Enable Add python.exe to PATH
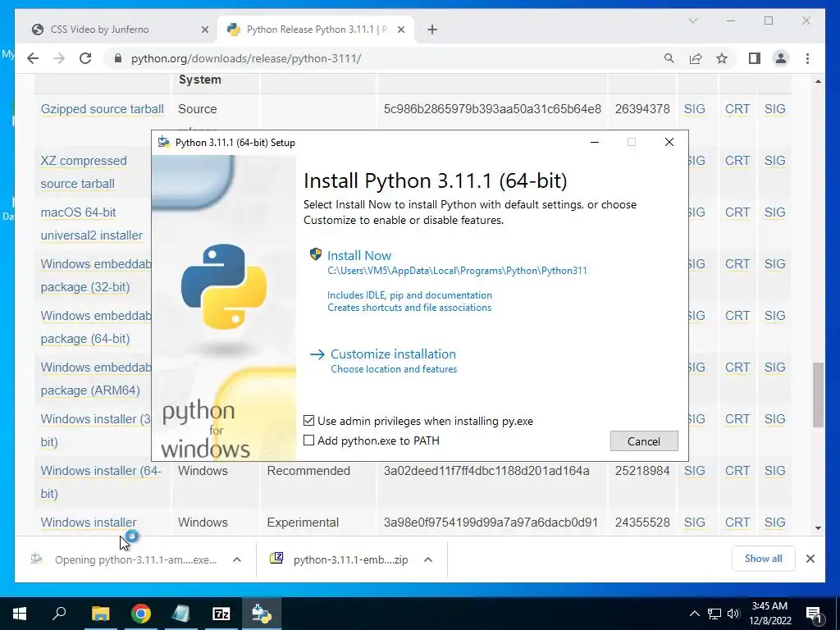 coord(308,441)
